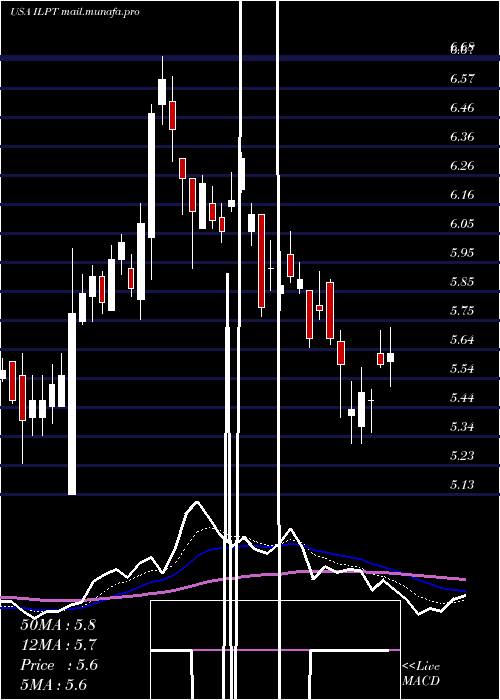This screenshot has width=500, height=700.
Task: Click the tallest white candlestick rising to 6.46
Action: click(152, 175)
